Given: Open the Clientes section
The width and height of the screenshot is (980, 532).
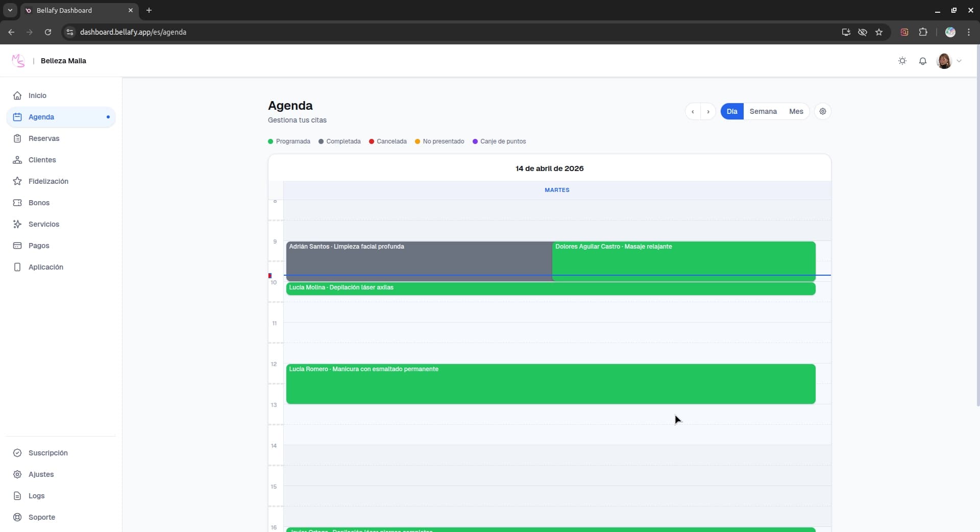Looking at the screenshot, I should [x=42, y=160].
